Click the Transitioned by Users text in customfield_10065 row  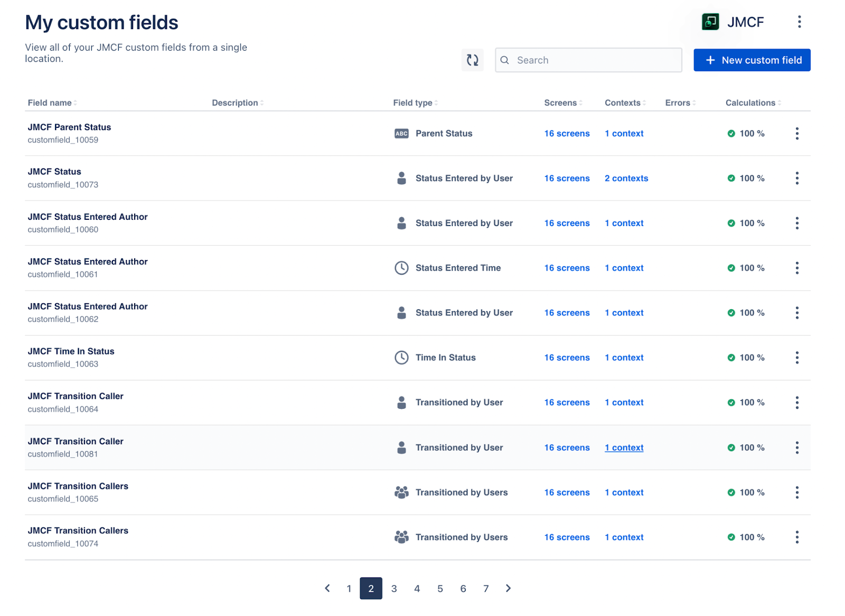(462, 492)
